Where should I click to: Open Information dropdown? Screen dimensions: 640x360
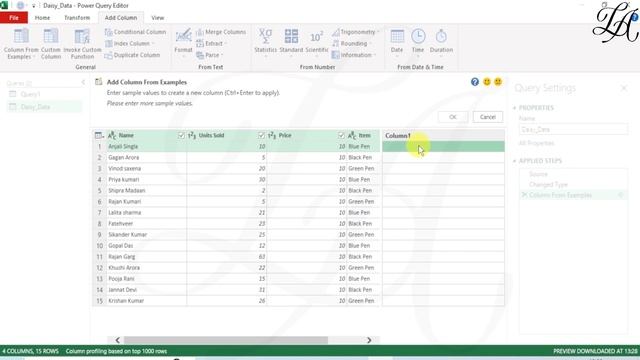click(374, 55)
